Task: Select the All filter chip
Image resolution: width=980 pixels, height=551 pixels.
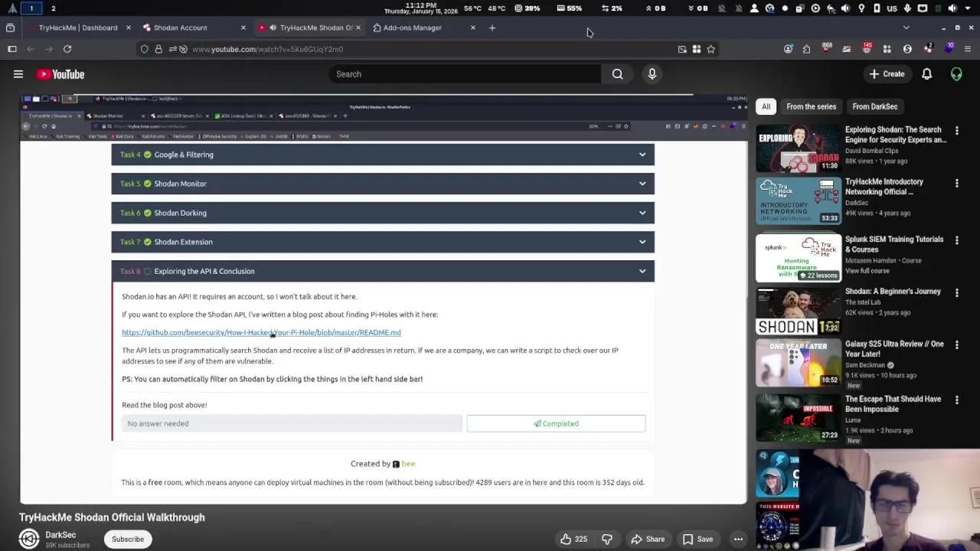Action: (766, 106)
